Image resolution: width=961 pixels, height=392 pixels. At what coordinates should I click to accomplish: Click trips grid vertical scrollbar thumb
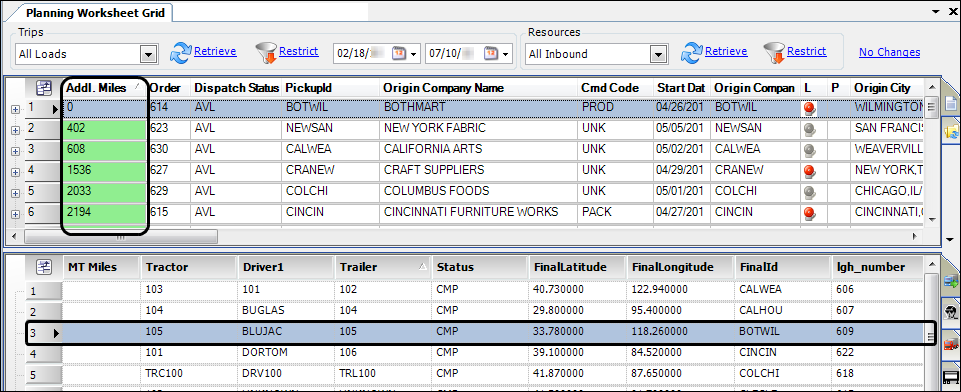tap(931, 108)
